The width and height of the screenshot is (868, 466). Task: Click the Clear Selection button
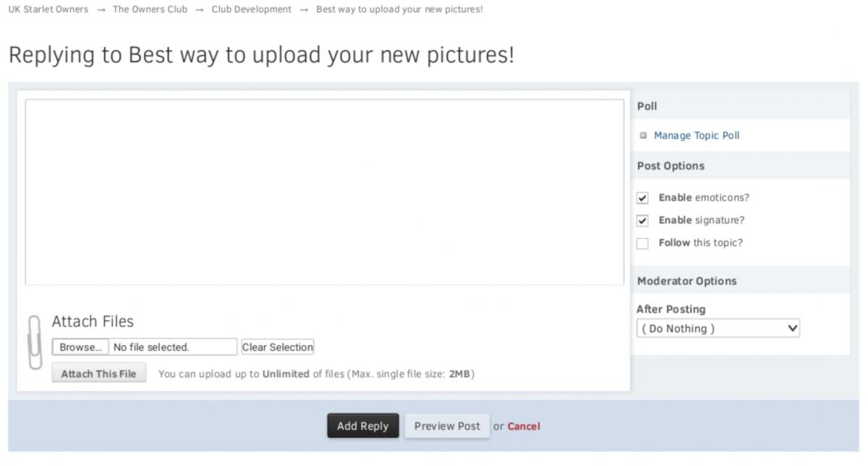(x=278, y=347)
